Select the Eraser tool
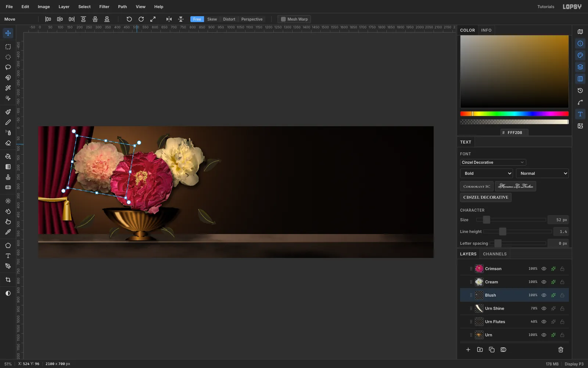This screenshot has width=588, height=368. [x=8, y=143]
